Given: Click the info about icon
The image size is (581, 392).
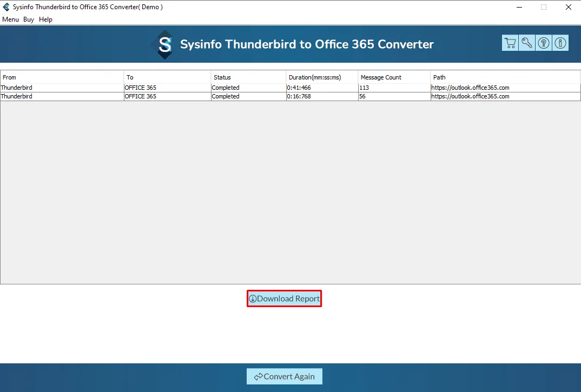Looking at the screenshot, I should pyautogui.click(x=560, y=43).
